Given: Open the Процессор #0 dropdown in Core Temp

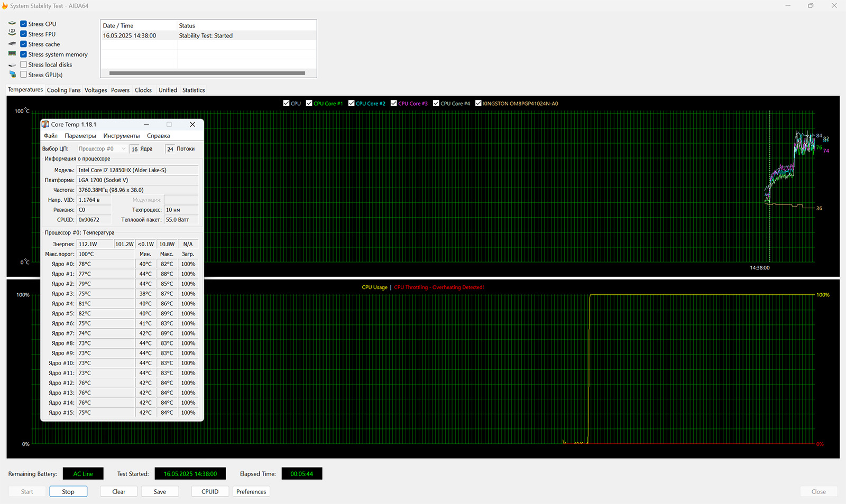Looking at the screenshot, I should pos(102,149).
